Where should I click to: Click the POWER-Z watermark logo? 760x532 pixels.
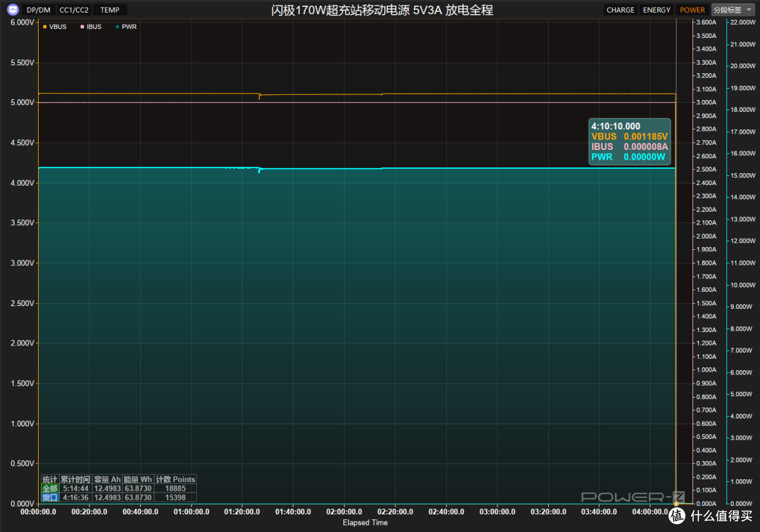[x=633, y=497]
